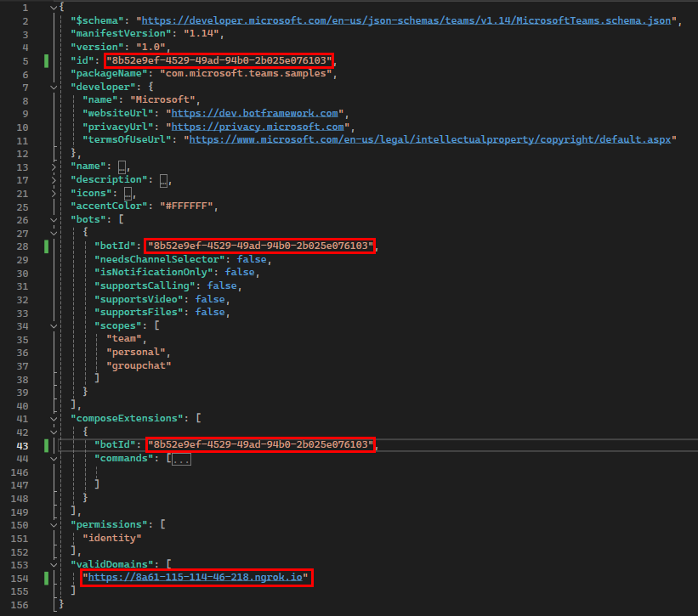Expand the collapsed "commands" ellipsis box
698x616 pixels.
[x=182, y=459]
